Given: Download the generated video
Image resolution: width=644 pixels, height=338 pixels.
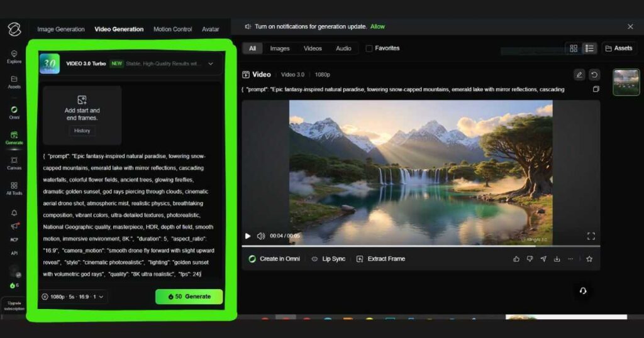Looking at the screenshot, I should 557,259.
